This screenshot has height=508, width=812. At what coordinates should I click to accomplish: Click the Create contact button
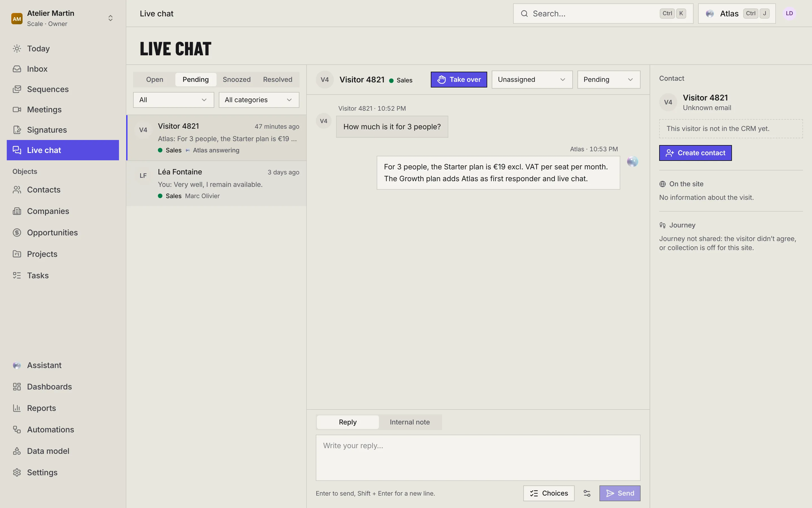coord(695,153)
